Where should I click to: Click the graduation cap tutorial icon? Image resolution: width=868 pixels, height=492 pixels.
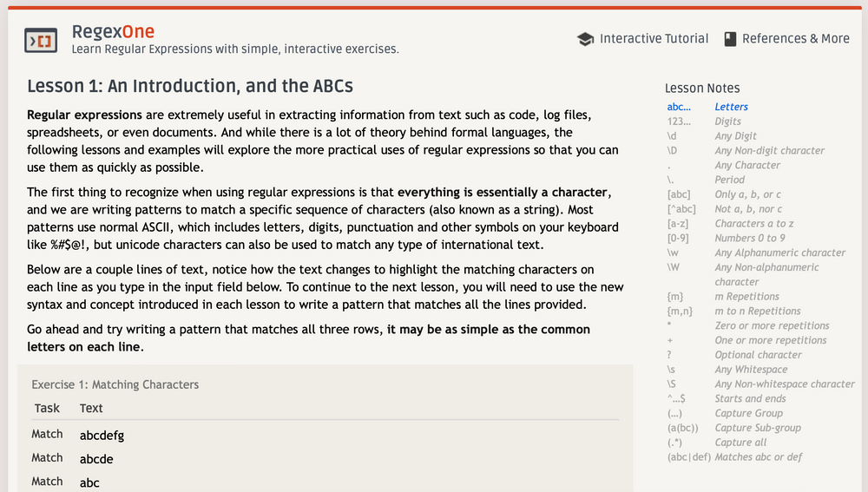[585, 39]
